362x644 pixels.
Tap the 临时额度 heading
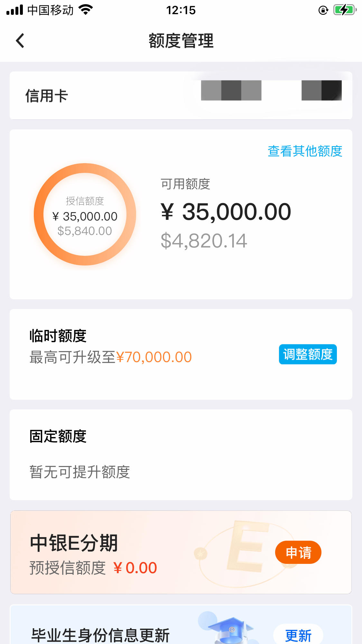click(x=58, y=336)
